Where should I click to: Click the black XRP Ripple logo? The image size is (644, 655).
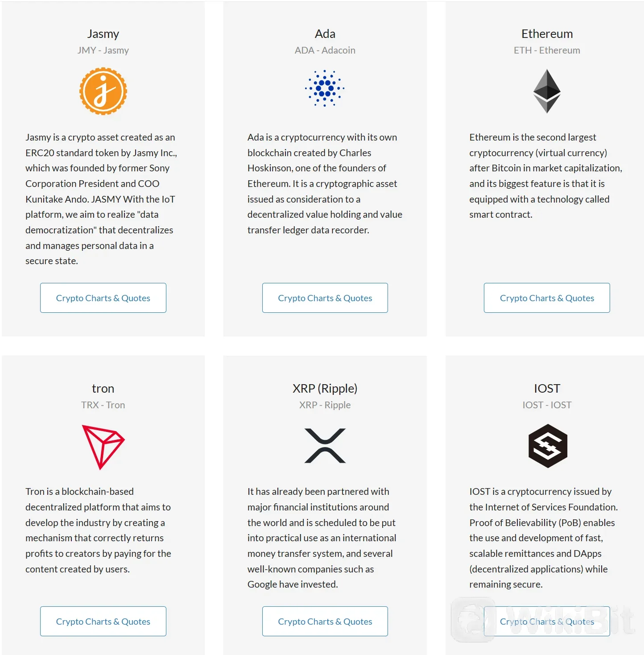pyautogui.click(x=325, y=446)
